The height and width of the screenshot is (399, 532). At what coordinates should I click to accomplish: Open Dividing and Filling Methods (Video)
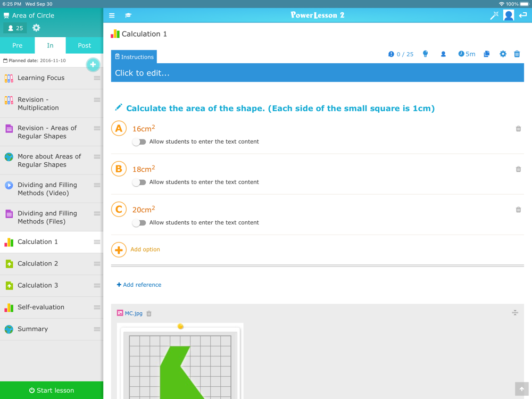52,189
